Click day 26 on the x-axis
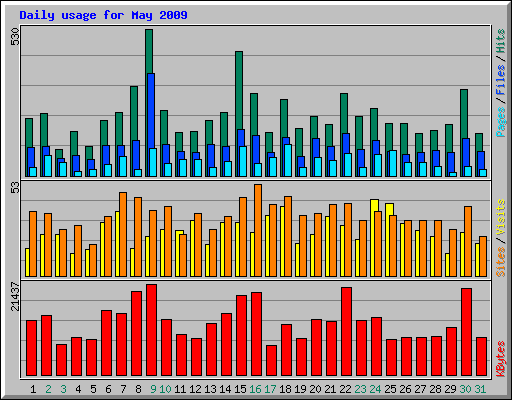 pyautogui.click(x=405, y=389)
